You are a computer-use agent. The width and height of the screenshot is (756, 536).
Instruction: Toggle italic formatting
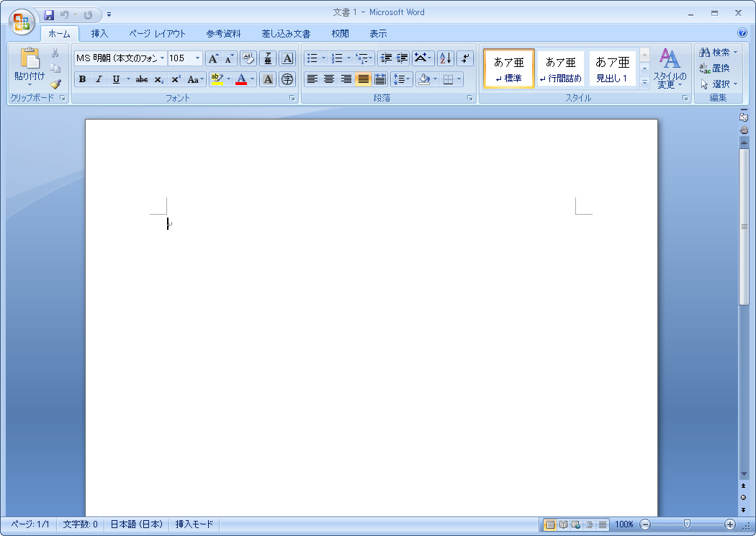(99, 79)
